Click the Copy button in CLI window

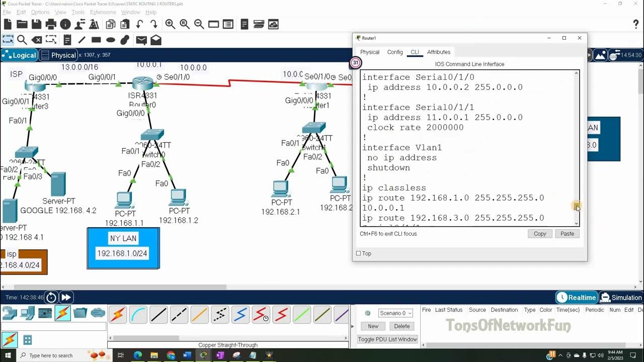click(540, 234)
